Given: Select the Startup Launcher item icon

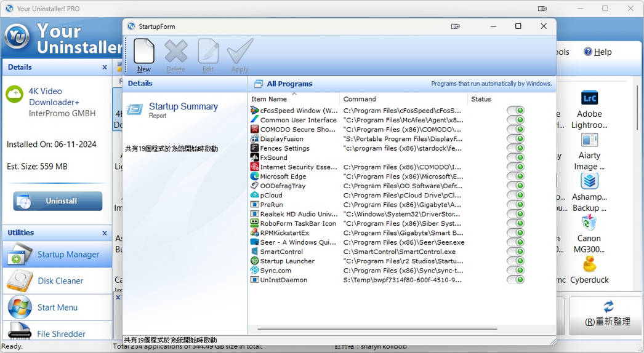Looking at the screenshot, I should (x=254, y=261).
